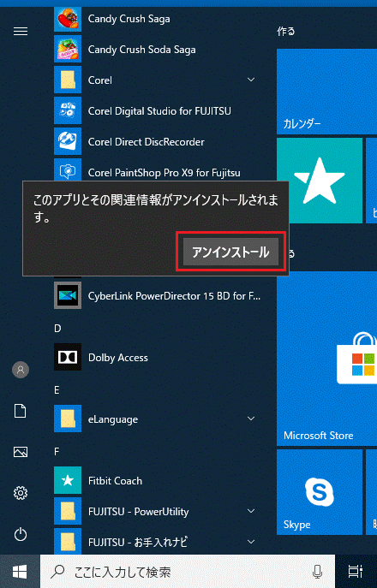Viewport: 377px width, 588px height.
Task: Select the FUJITSU - PowerUtility folder name
Action: pyautogui.click(x=138, y=512)
